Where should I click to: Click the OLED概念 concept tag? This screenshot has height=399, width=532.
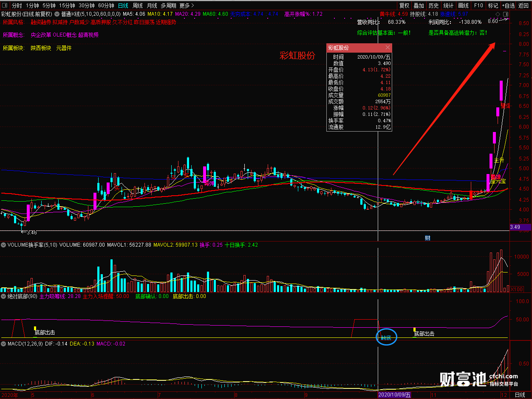[x=65, y=35]
